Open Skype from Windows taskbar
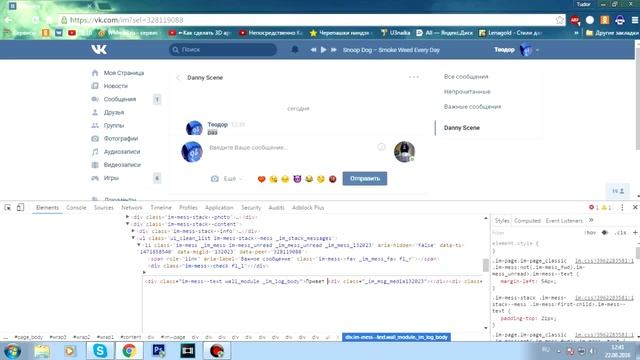Screen dimensions: 640x360 (x=100, y=351)
